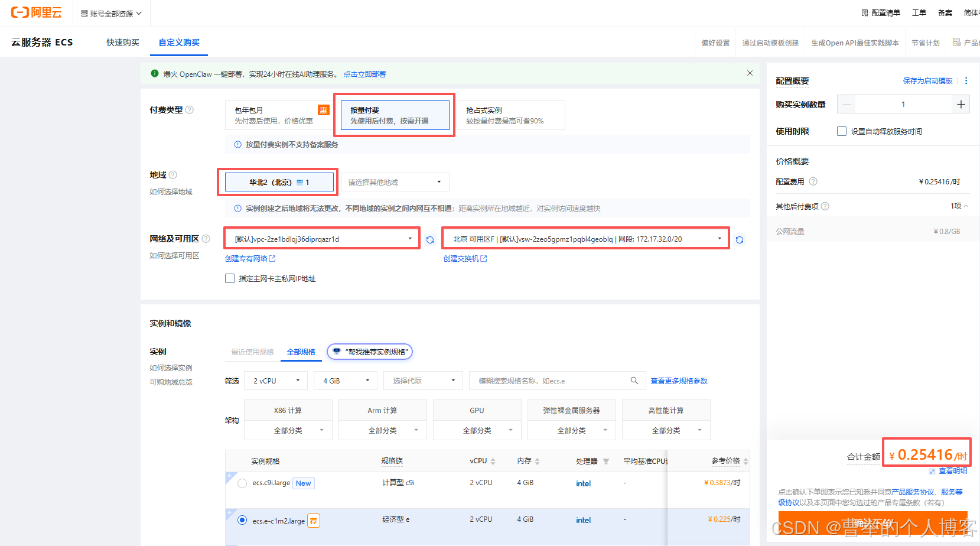Click the Alibaba Cloud logo

36,12
